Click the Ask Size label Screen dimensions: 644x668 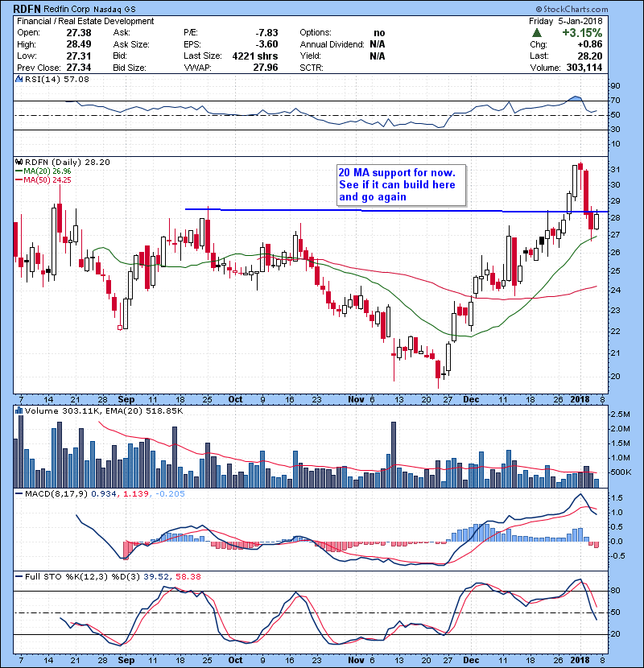click(x=131, y=44)
